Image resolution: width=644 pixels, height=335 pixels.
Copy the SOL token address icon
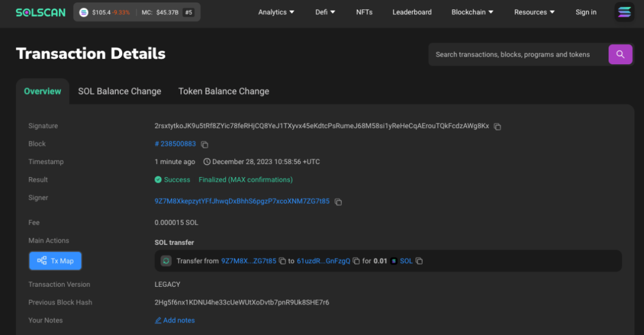click(419, 261)
